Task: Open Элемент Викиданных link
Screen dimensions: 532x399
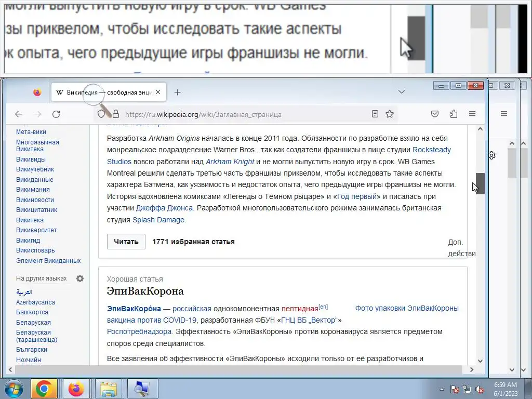Action: coord(48,261)
